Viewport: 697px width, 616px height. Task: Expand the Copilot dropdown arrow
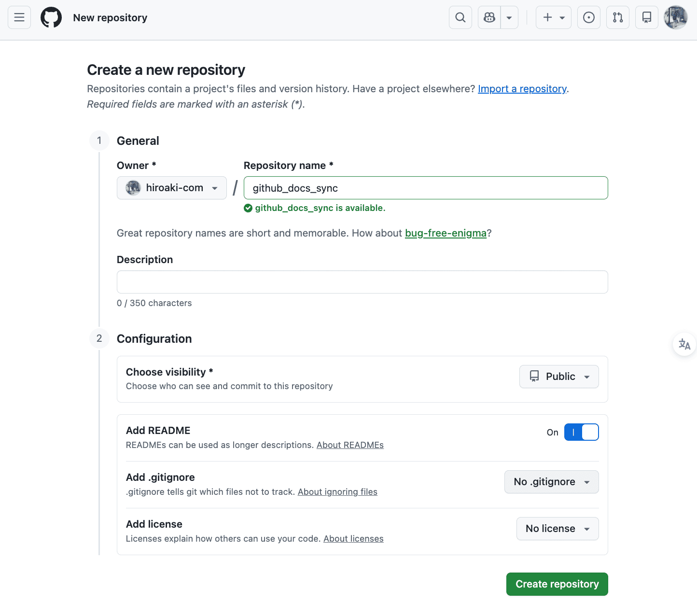coord(509,17)
